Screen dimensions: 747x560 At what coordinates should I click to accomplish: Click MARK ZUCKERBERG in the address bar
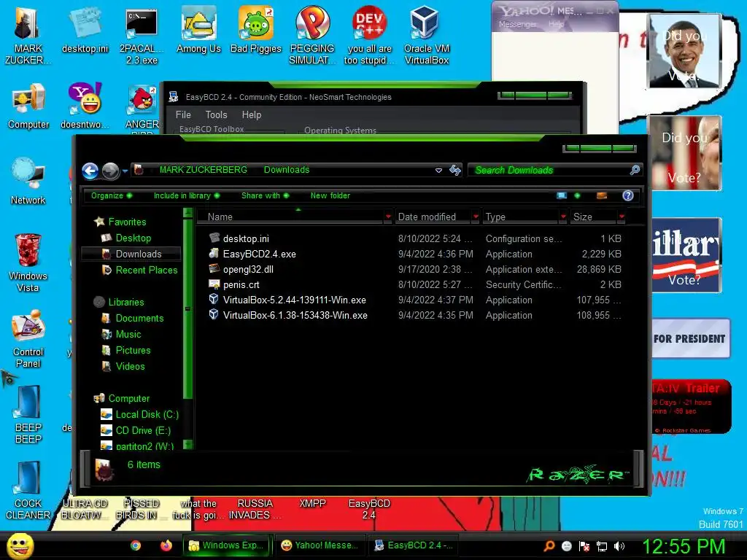pyautogui.click(x=204, y=170)
